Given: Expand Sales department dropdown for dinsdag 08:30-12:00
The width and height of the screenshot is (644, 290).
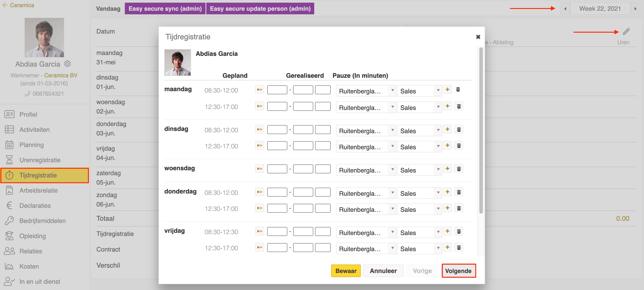Looking at the screenshot, I should point(420,130).
